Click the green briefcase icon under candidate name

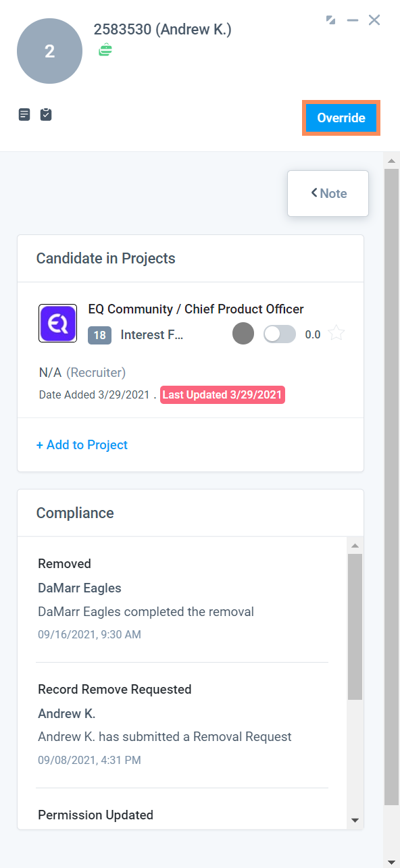(x=105, y=50)
